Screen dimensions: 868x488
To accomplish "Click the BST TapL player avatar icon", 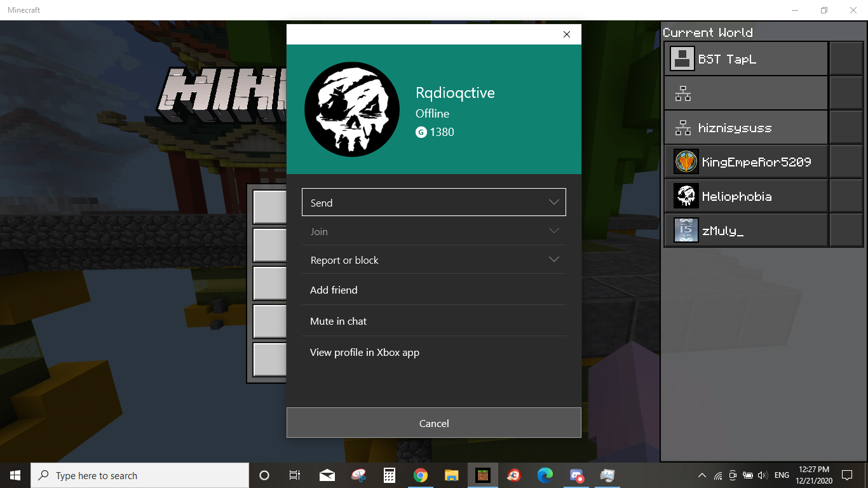I will (x=682, y=59).
